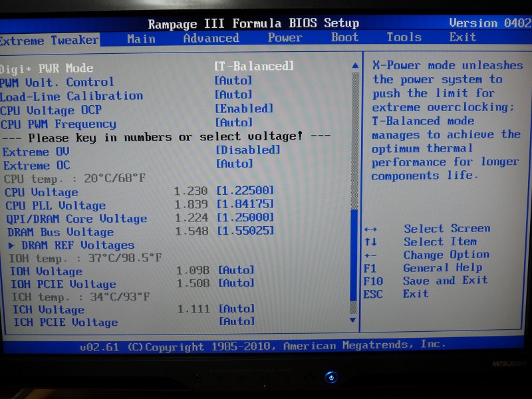Change ICH Voltage Auto value
Viewport: 532px width, 399px height.
click(237, 309)
